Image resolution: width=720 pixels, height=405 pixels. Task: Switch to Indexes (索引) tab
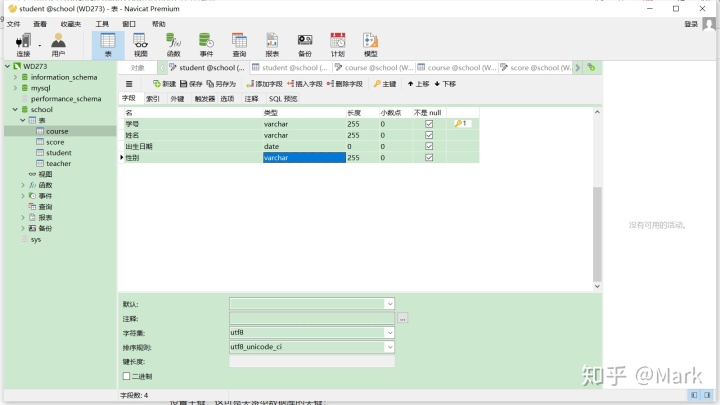[x=153, y=99]
